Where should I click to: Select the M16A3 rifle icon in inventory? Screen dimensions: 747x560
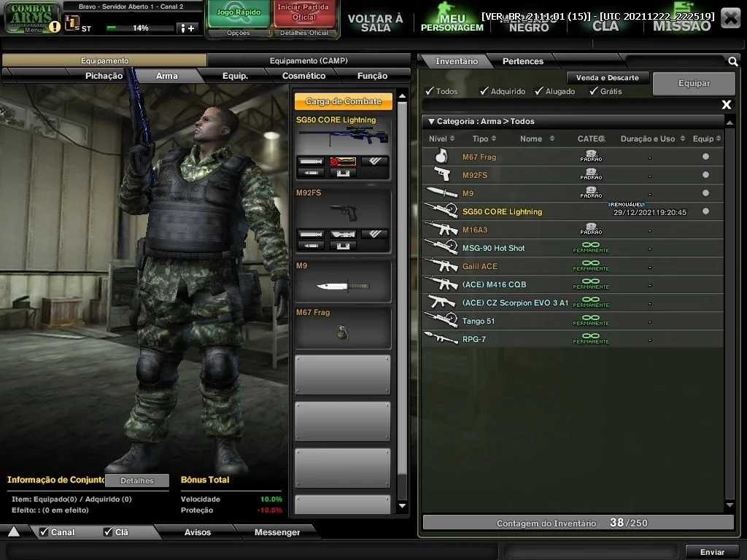[441, 228]
